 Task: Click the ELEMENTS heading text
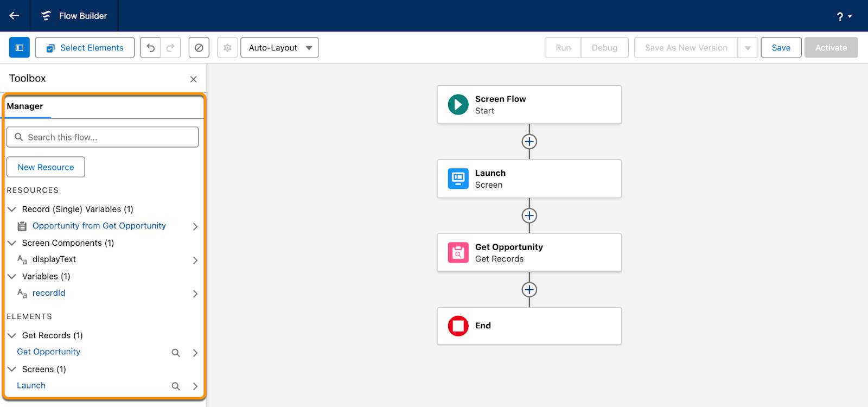pos(29,317)
